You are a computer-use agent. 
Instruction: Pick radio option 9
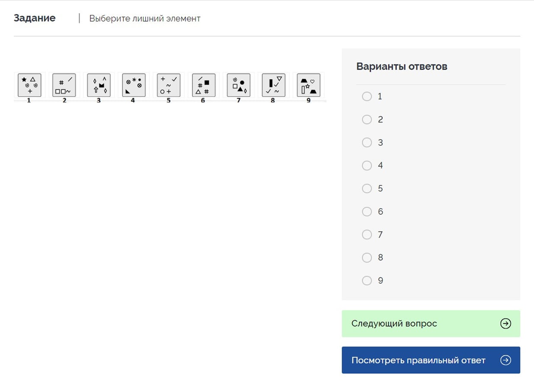pyautogui.click(x=367, y=280)
